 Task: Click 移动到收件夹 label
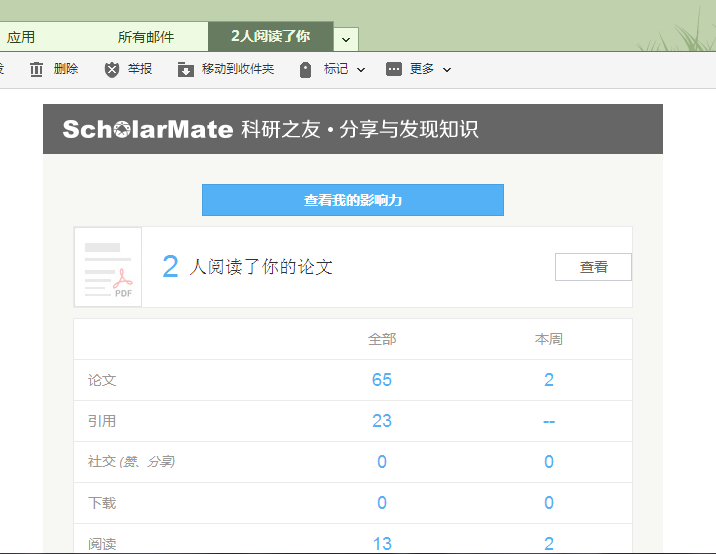(238, 69)
